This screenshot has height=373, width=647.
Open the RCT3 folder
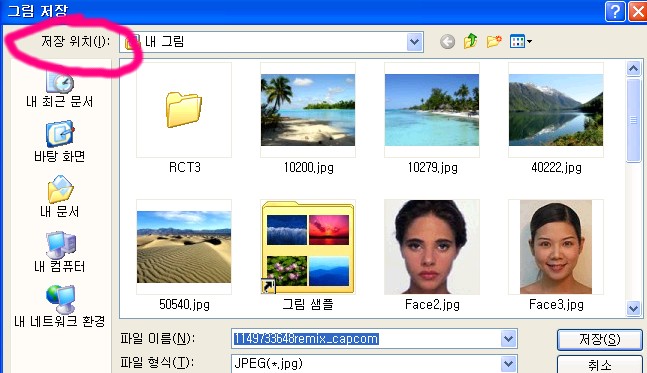(184, 110)
